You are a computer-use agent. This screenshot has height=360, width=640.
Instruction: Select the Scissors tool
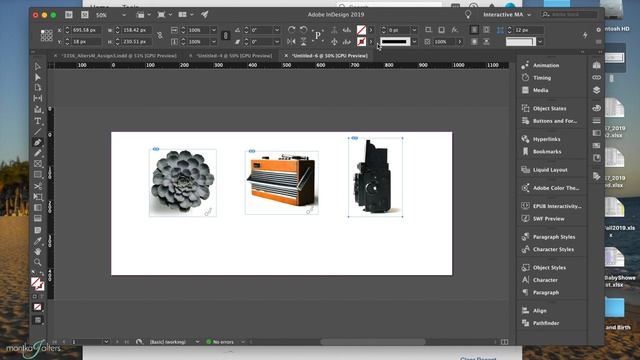coord(38,186)
